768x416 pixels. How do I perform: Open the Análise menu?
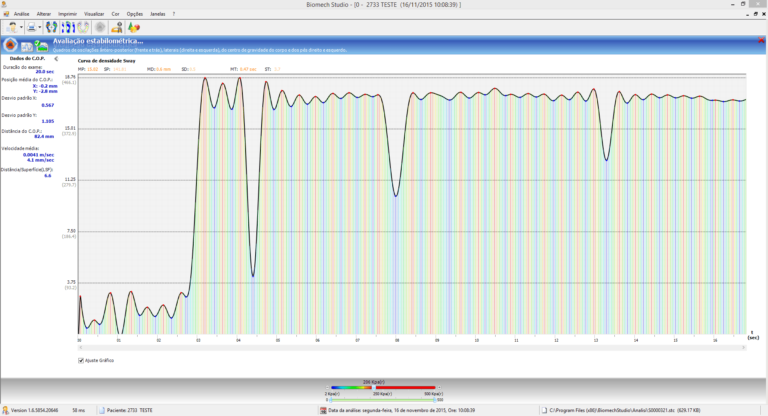21,14
